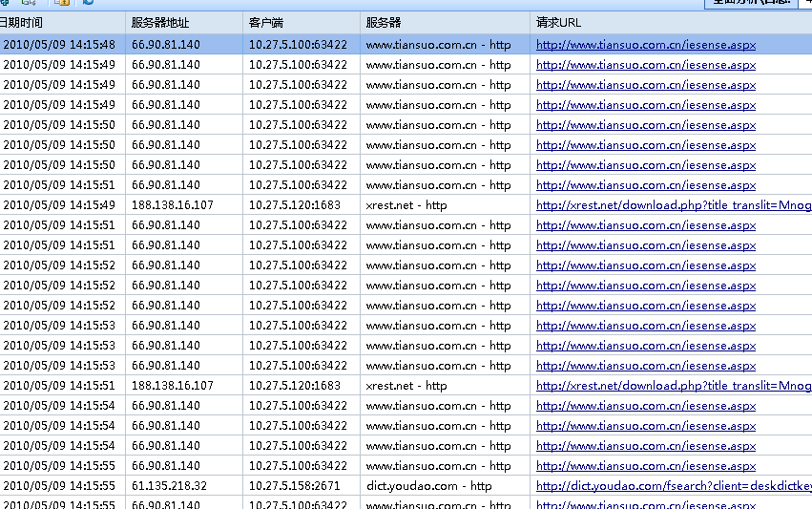Click xrest.net - http in the 14:15:51 row

pyautogui.click(x=406, y=386)
